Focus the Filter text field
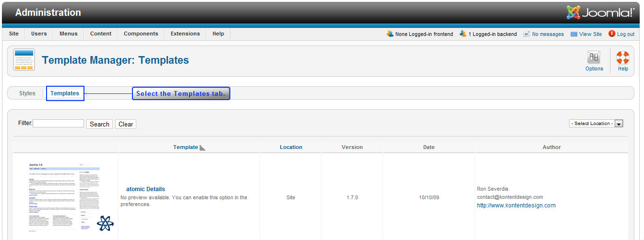This screenshot has width=644, height=240. pyautogui.click(x=58, y=123)
